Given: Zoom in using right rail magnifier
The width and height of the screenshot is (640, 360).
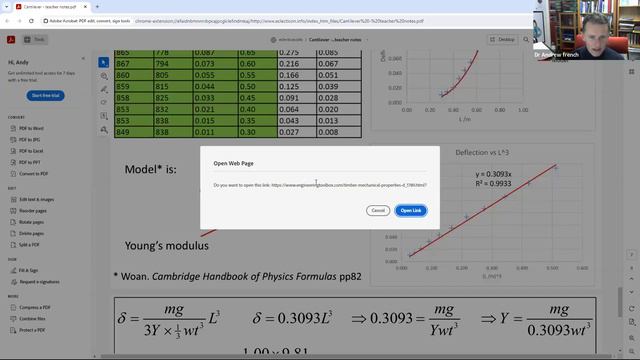Looking at the screenshot, I should click(632, 338).
